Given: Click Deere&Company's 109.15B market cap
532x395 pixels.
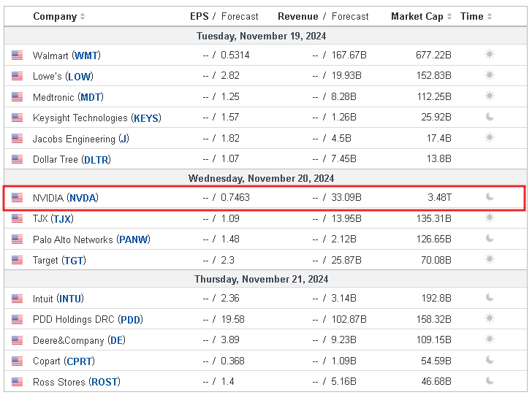Looking at the screenshot, I should click(x=434, y=340).
